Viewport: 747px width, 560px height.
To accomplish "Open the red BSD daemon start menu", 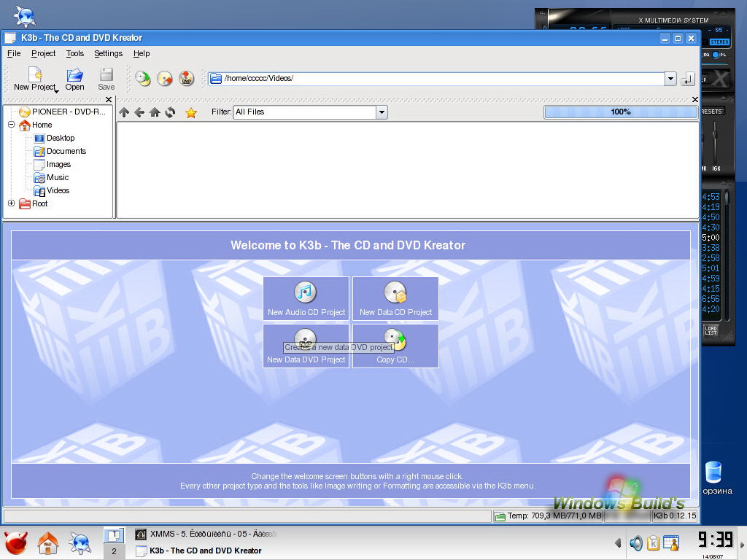I will pyautogui.click(x=16, y=542).
